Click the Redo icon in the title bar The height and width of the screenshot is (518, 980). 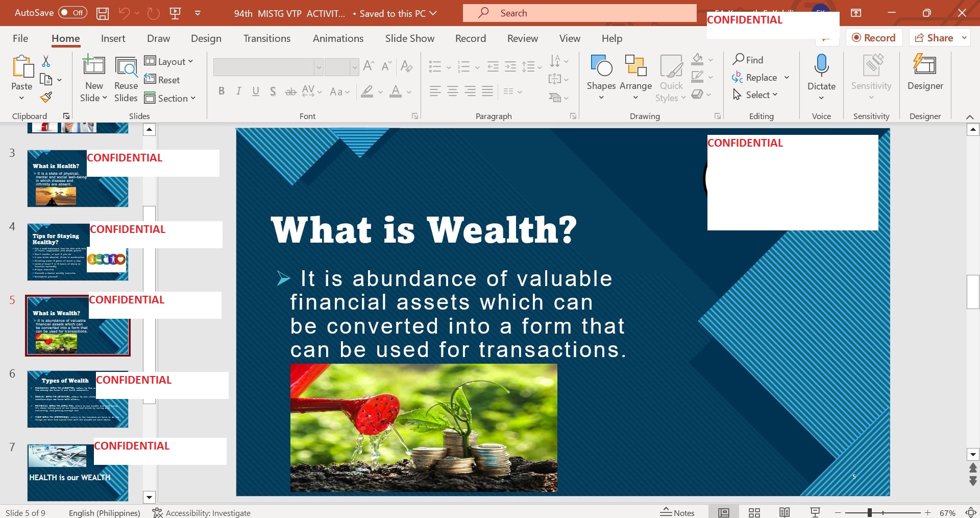154,13
